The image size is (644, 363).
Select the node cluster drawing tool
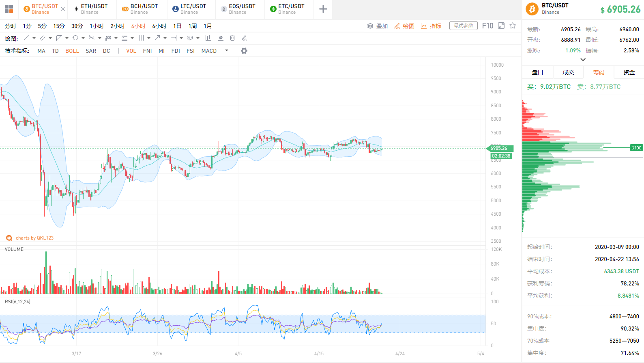point(108,38)
